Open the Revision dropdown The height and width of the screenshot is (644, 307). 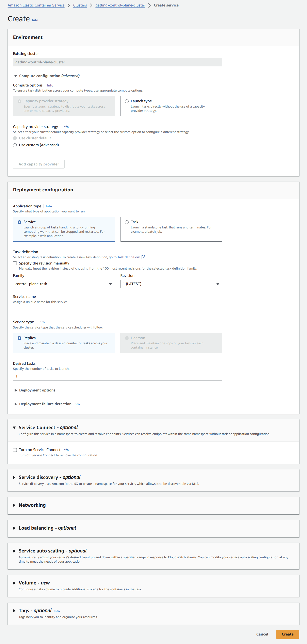click(171, 284)
